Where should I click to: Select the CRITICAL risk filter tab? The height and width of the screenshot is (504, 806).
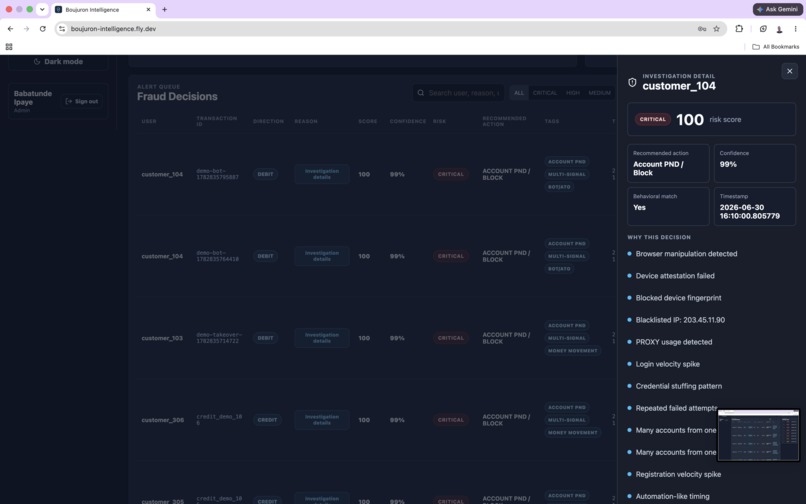[x=544, y=93]
